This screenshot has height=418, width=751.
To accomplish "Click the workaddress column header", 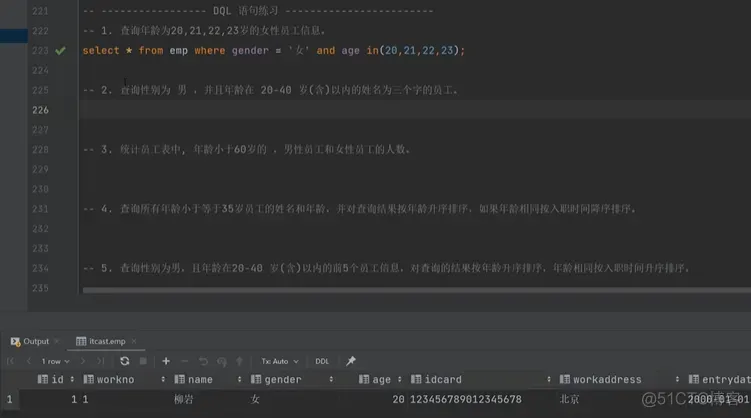I will coord(607,379).
